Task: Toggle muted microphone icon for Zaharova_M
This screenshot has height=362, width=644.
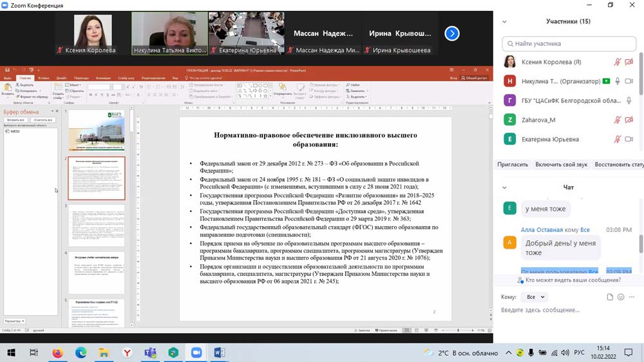Action: 618,120
